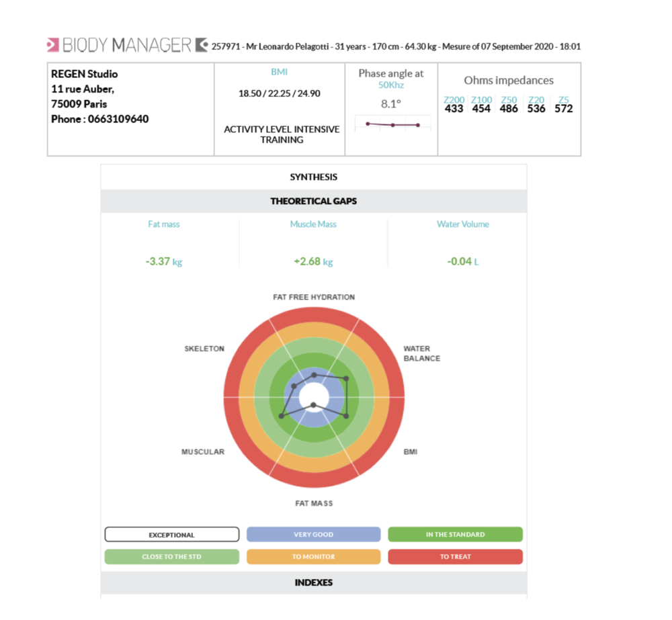Click the Very Good legend swatch

[x=313, y=535]
